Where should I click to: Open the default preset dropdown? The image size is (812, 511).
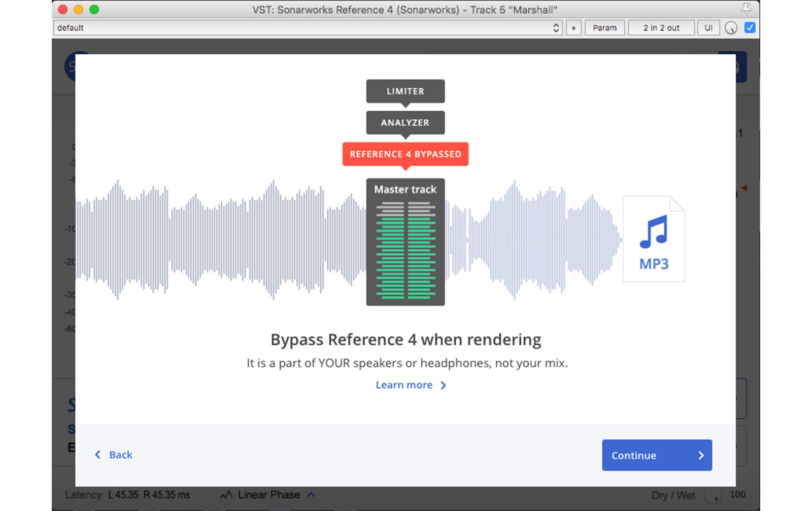click(309, 28)
